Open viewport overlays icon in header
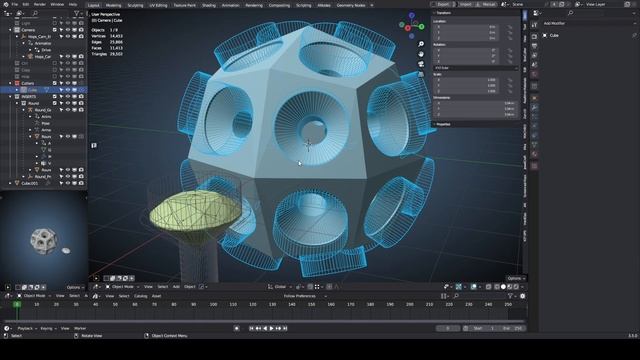 pos(473,287)
